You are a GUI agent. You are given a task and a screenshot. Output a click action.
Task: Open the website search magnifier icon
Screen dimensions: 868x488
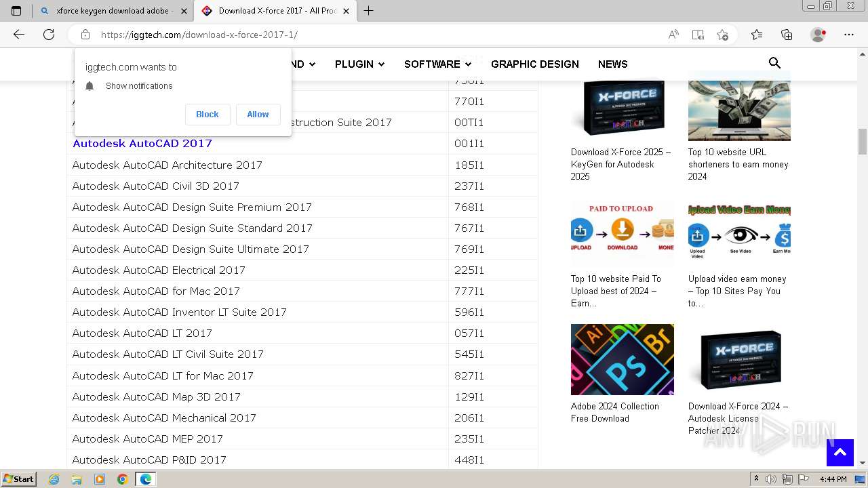[x=774, y=63]
